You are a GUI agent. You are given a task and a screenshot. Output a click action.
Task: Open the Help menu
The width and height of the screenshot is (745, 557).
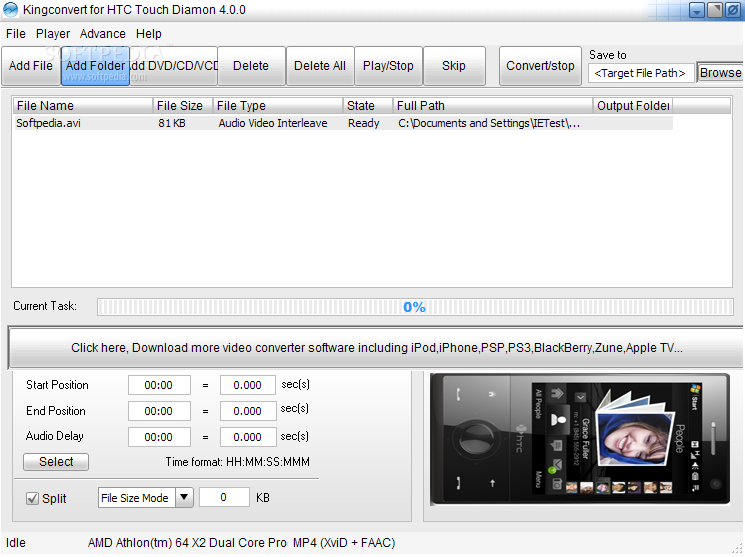[149, 34]
